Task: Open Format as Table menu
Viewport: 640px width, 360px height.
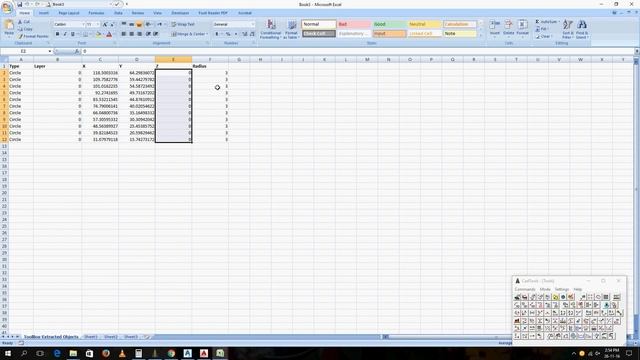Action: [x=291, y=29]
